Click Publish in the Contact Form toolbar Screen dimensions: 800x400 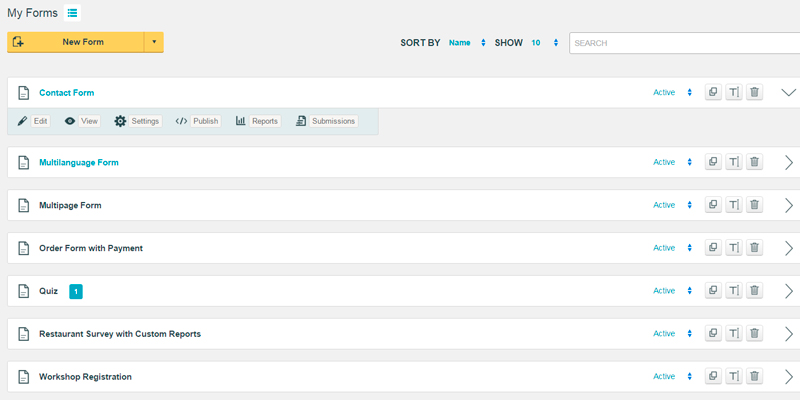[x=197, y=121]
